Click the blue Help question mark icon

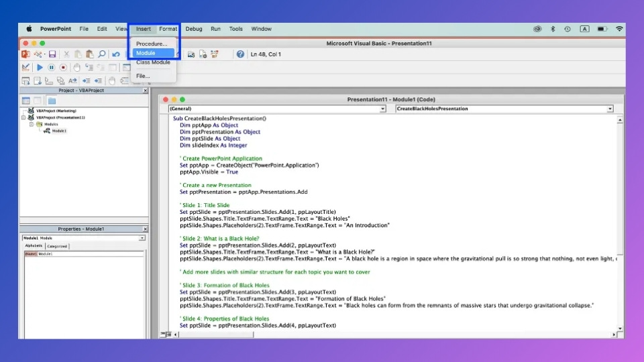[240, 54]
